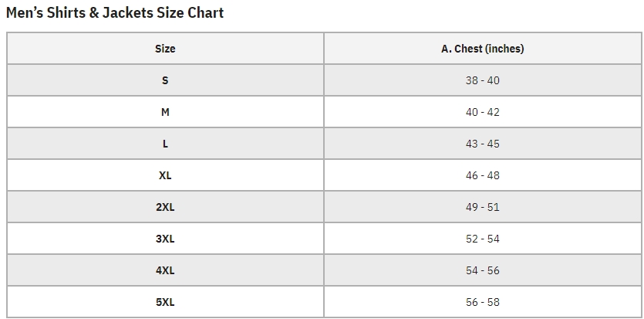This screenshot has height=319, width=644.
Task: Click the '52 - 54' chest measurement
Action: 482,239
